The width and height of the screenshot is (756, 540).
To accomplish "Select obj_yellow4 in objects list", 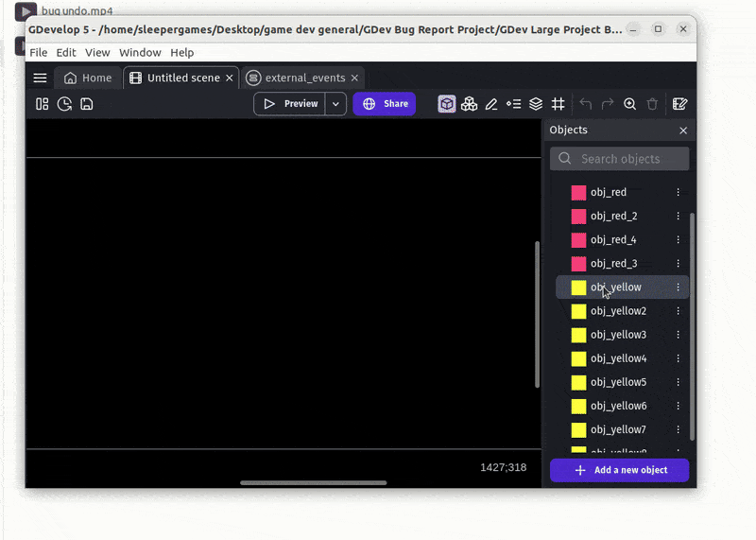I will pos(623,358).
